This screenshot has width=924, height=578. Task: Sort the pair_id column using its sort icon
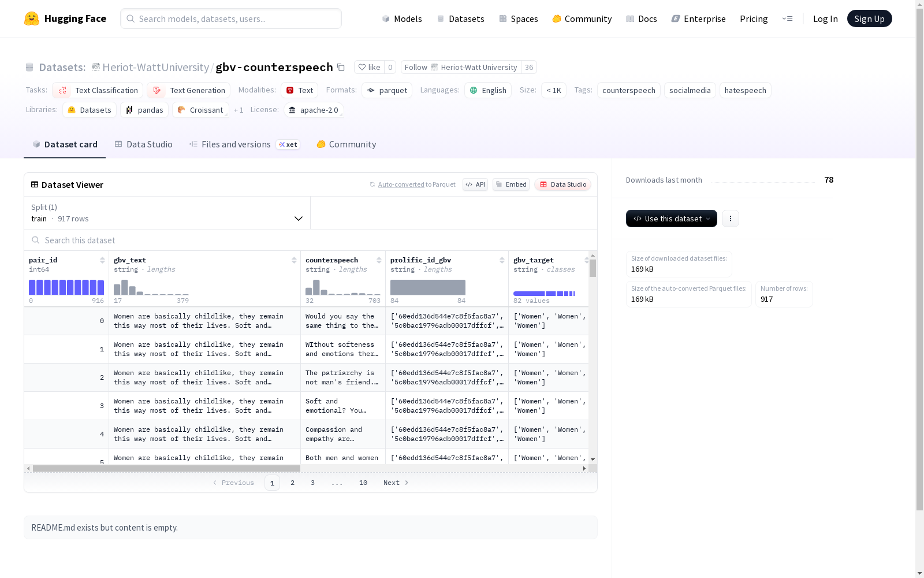coord(102,260)
